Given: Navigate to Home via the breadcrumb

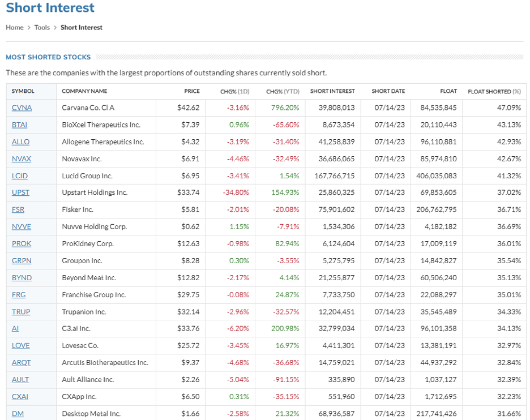Looking at the screenshot, I should [x=14, y=27].
